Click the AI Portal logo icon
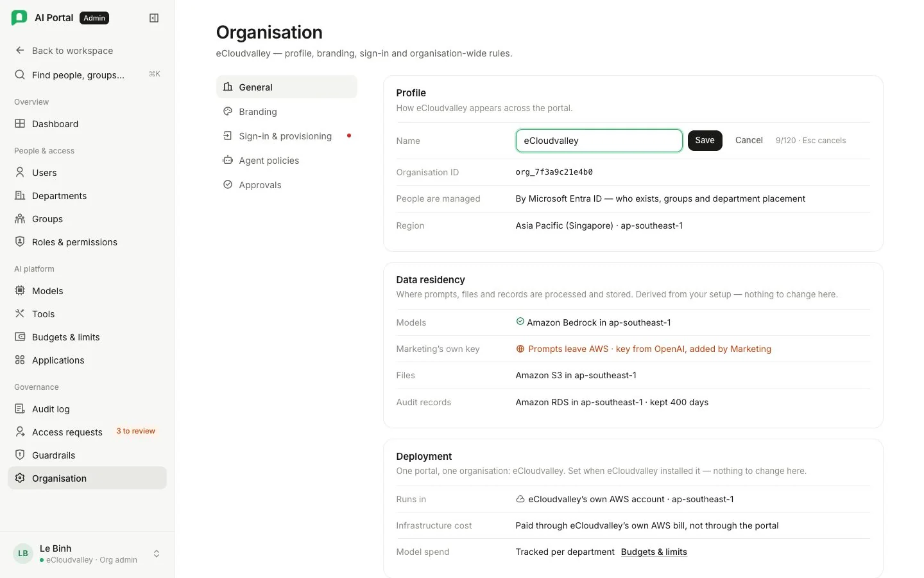 pos(19,18)
